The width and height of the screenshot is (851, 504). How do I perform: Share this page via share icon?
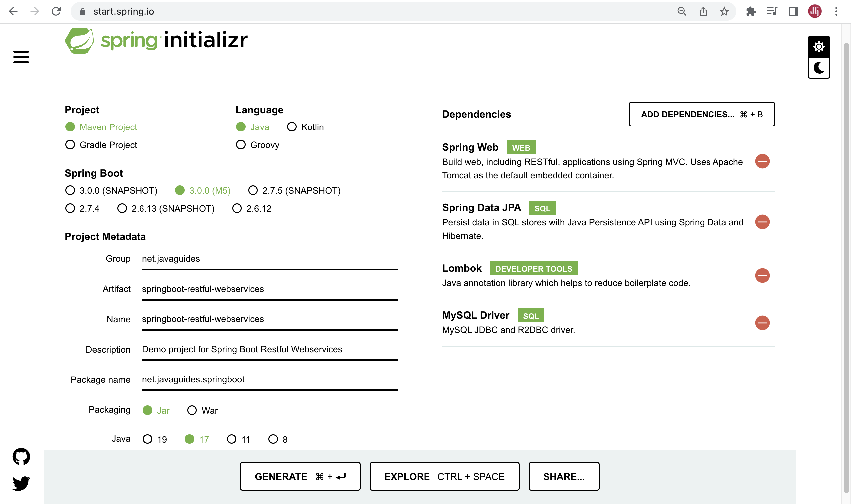(703, 11)
